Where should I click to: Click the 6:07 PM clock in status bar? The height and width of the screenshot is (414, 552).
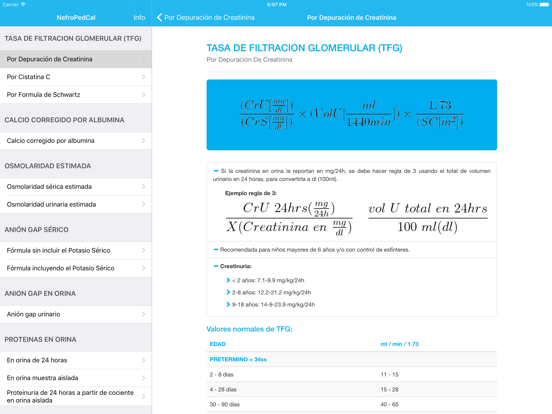coord(277,5)
